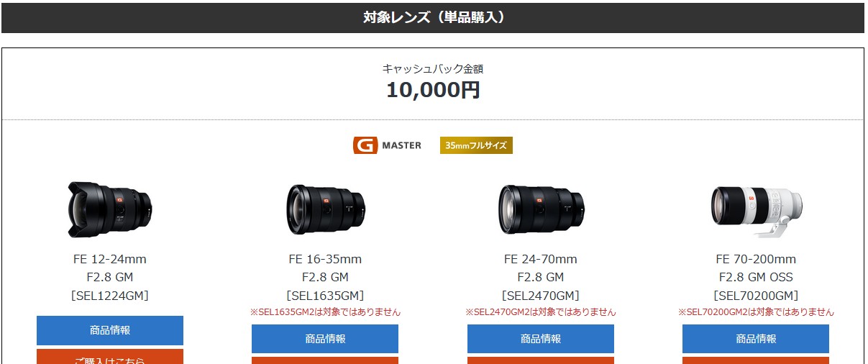Click the orange purchase button under SEL1635GM

[325, 360]
